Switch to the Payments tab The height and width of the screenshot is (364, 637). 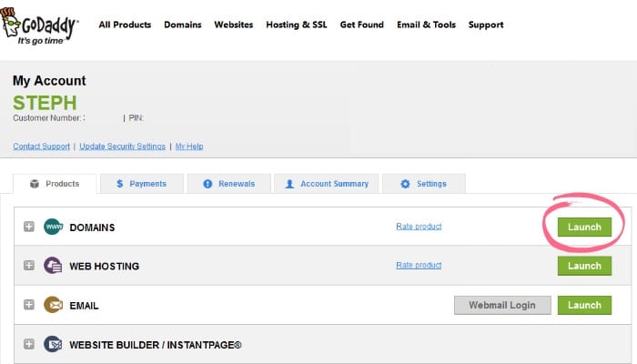pyautogui.click(x=142, y=184)
